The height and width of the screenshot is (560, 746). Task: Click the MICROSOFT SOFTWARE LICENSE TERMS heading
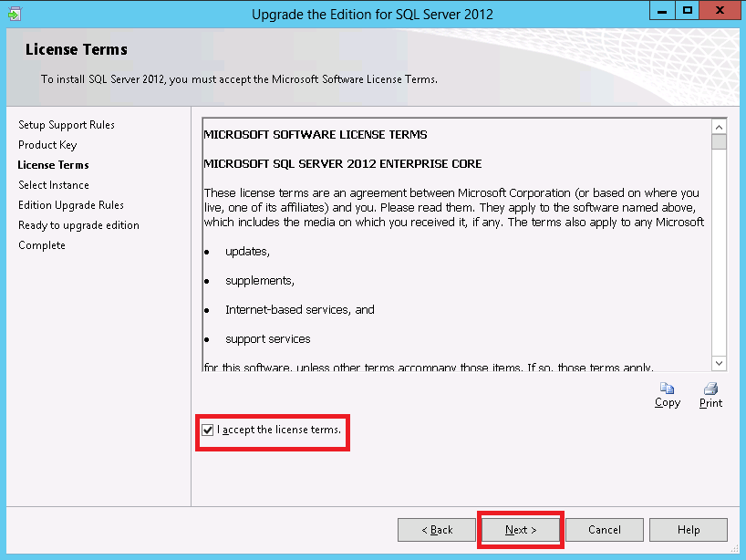[x=316, y=135]
